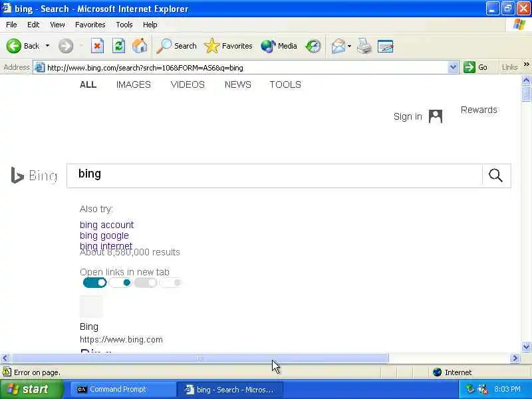
Task: Click the horizontal scrollbar left arrow
Action: tap(5, 358)
